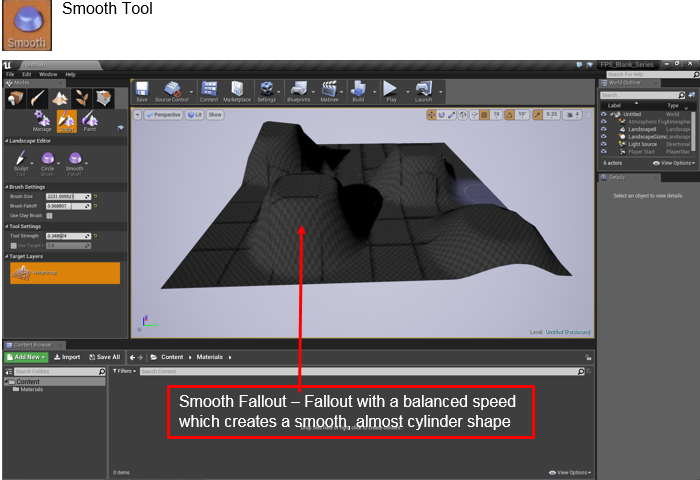Click the viewport Show button
The image size is (700, 480).
215,115
